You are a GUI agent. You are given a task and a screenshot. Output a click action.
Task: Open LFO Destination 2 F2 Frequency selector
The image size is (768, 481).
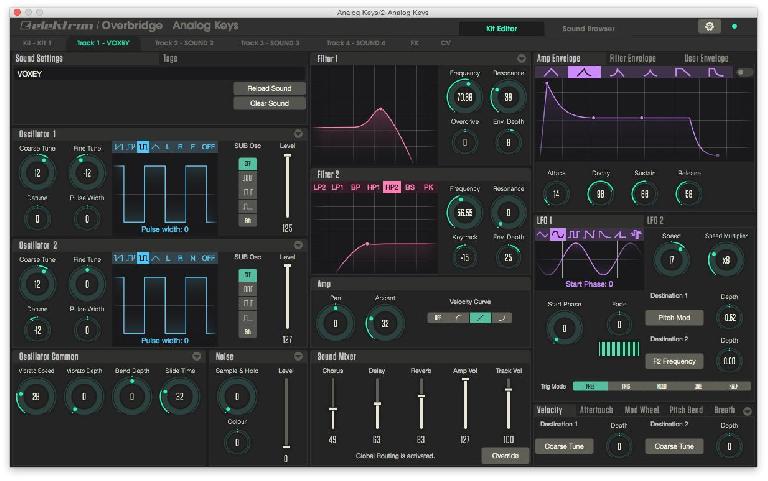tap(674, 361)
